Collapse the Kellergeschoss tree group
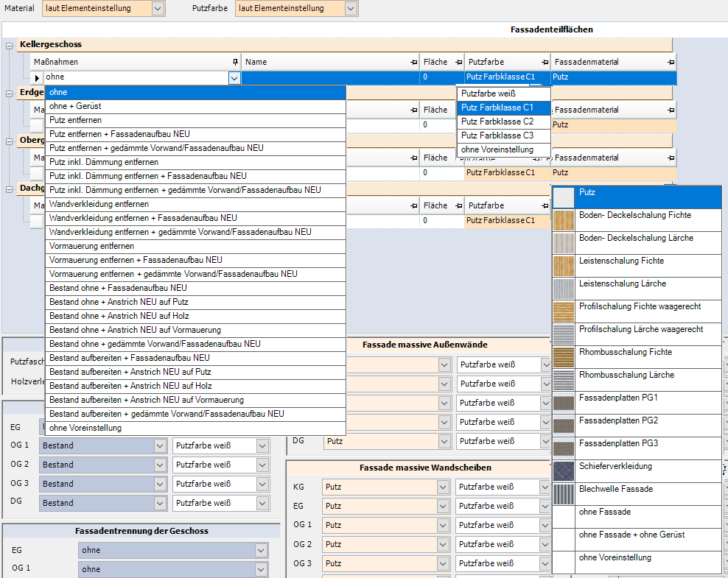 pyautogui.click(x=10, y=45)
